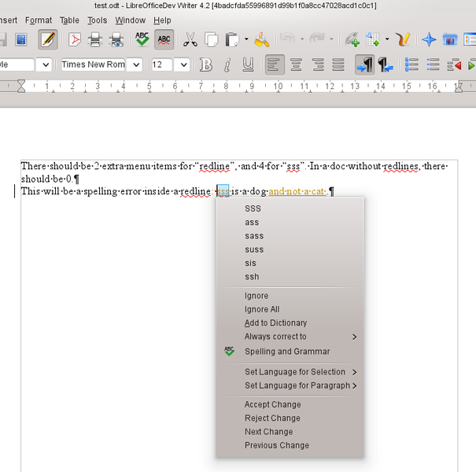
Task: Open Data Sources icon at toolbar edge
Action: coord(470,40)
